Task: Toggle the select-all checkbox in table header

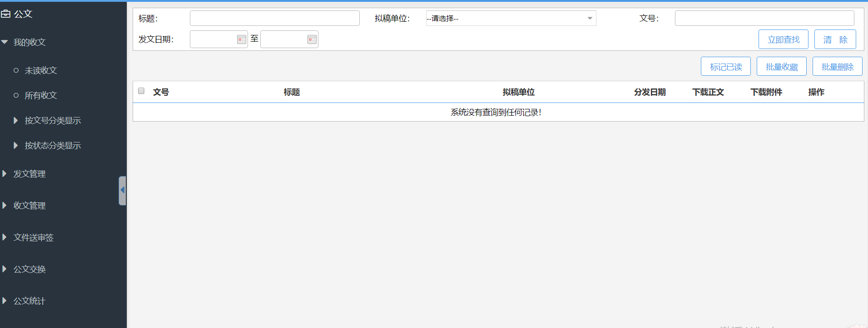Action: point(141,91)
